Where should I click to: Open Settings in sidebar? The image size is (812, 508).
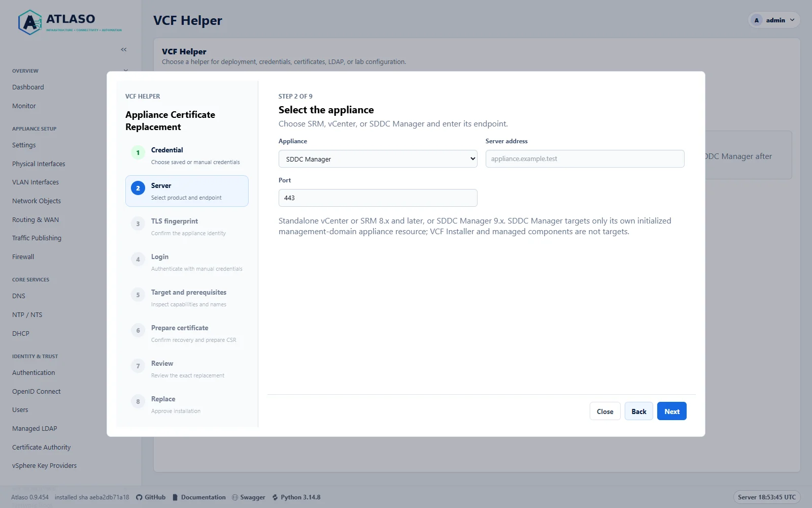pyautogui.click(x=24, y=145)
